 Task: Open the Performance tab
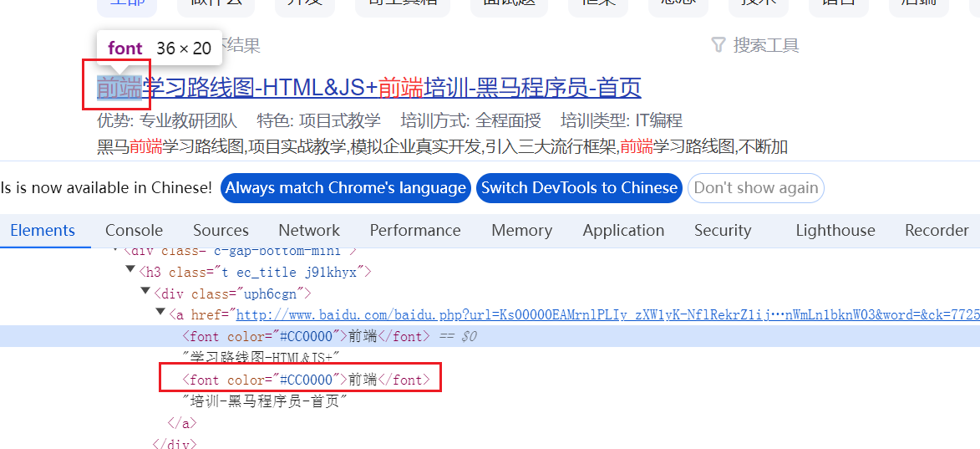tap(415, 231)
